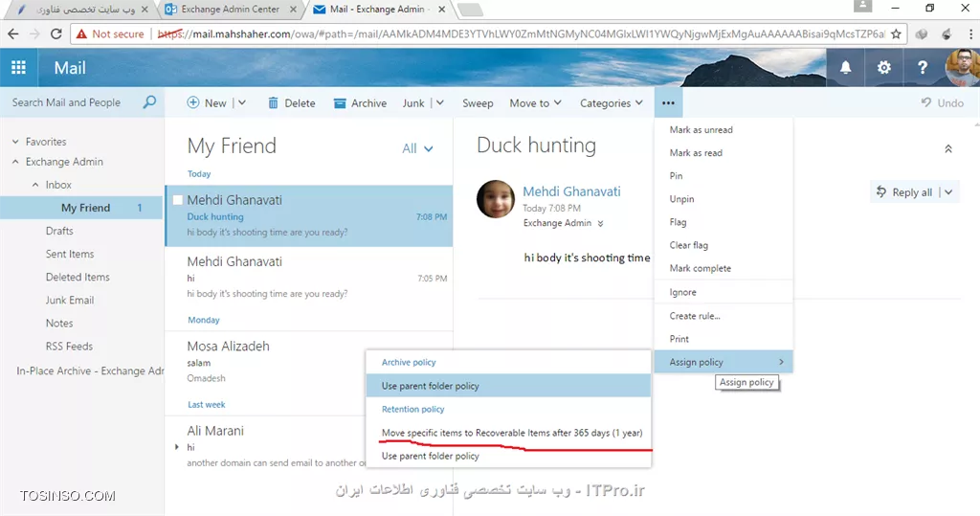Click the New mail plus icon
980x516 pixels.
coord(193,102)
